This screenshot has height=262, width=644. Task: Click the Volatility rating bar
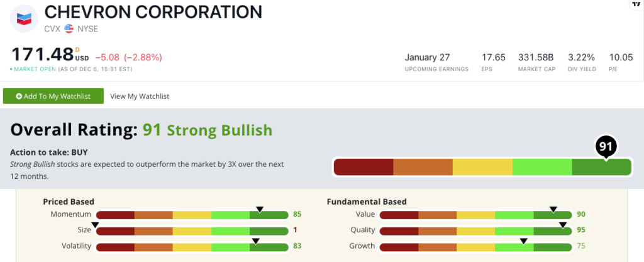[192, 246]
